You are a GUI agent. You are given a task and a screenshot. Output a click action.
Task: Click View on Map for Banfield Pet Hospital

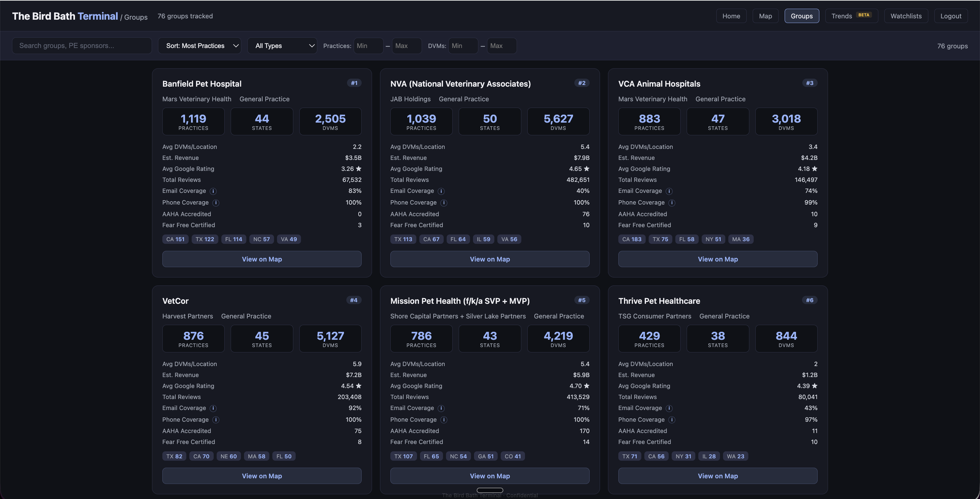[x=261, y=259]
